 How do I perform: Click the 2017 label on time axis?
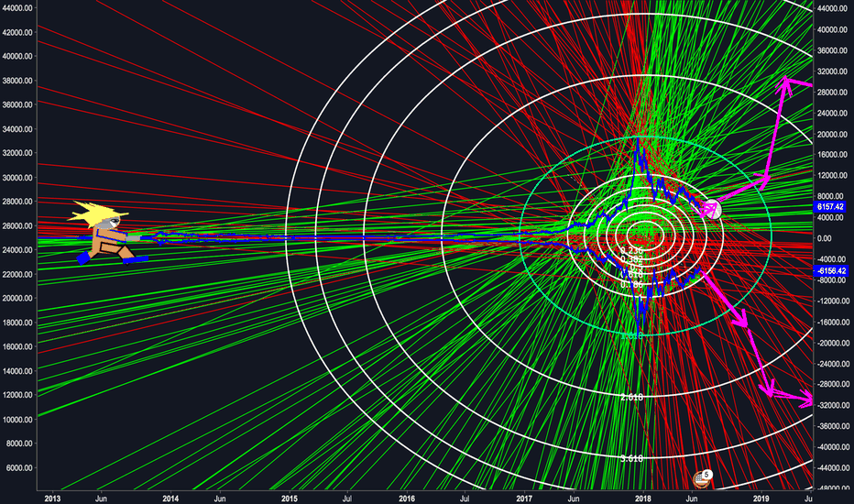[x=524, y=498]
